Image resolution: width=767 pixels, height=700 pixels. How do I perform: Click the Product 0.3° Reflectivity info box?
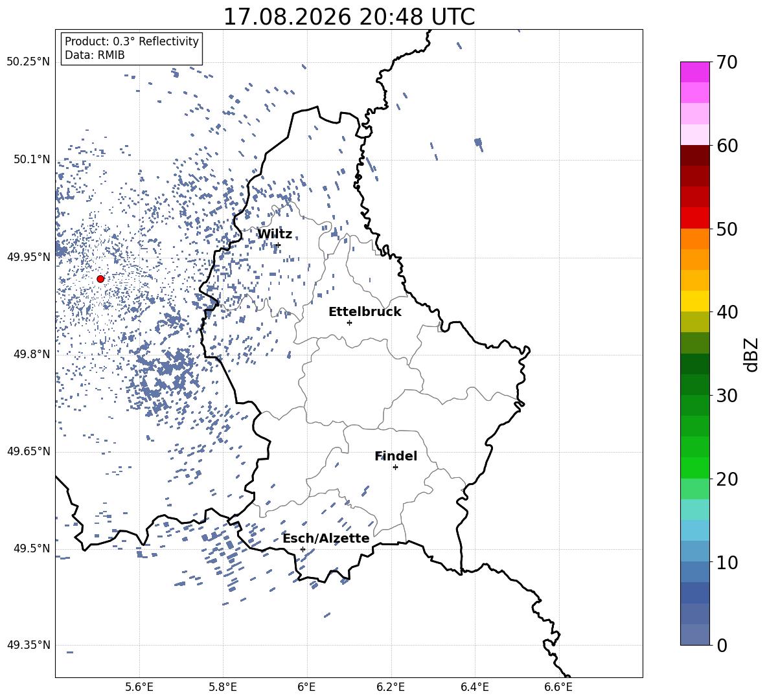pos(131,48)
